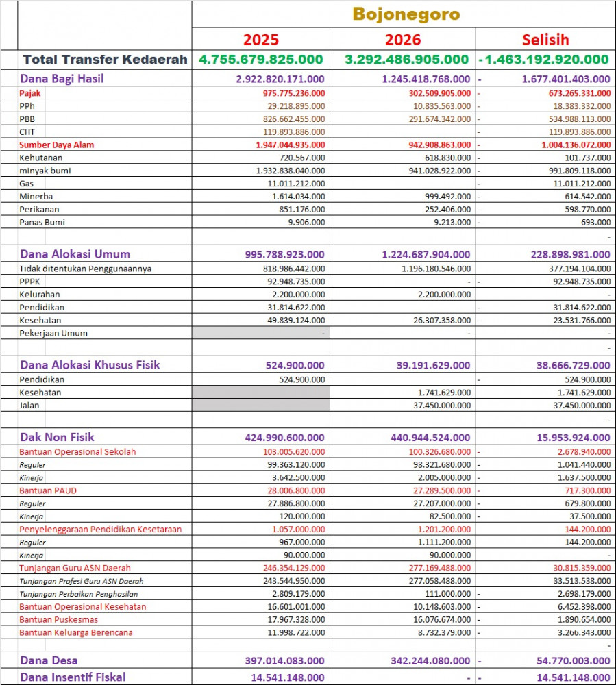Click Tunjangan Guru ASN Daerah label
This screenshot has height=685, width=616.
tap(75, 568)
